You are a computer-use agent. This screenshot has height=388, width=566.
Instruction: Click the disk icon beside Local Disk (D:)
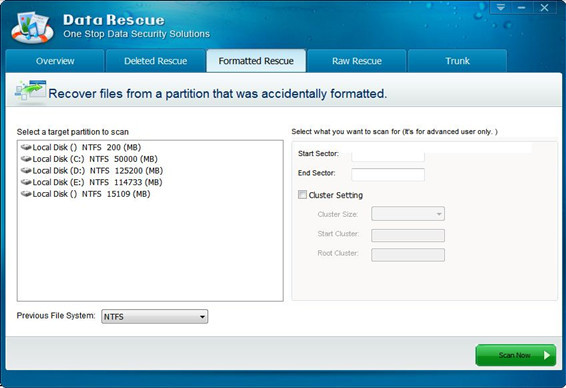[x=26, y=170]
